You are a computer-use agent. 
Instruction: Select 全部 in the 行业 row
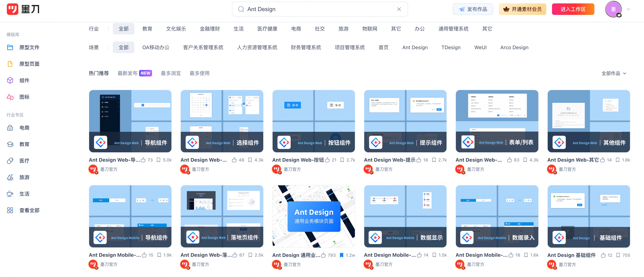[x=123, y=29]
